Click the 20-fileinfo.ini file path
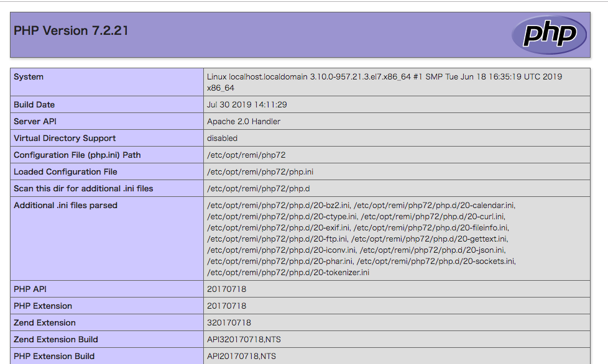This screenshot has width=608, height=364. [x=431, y=228]
